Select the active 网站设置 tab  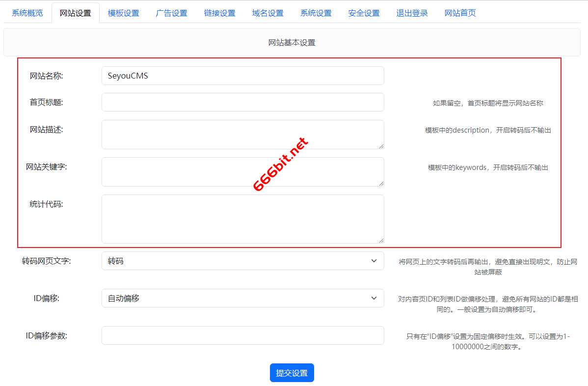(75, 13)
